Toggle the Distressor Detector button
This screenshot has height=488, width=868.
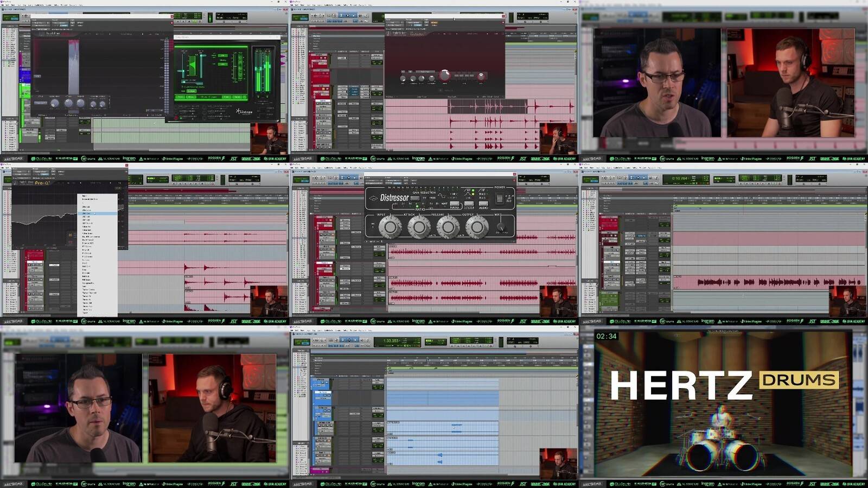click(x=469, y=204)
